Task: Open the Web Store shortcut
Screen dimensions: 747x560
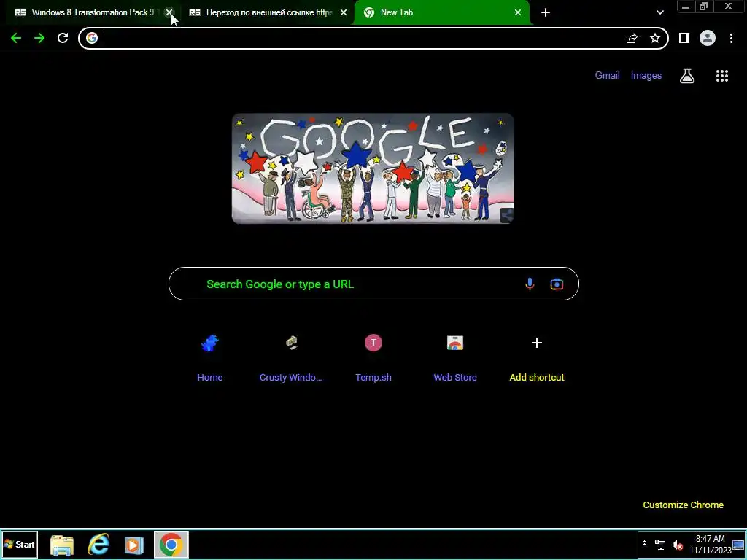Action: [455, 358]
